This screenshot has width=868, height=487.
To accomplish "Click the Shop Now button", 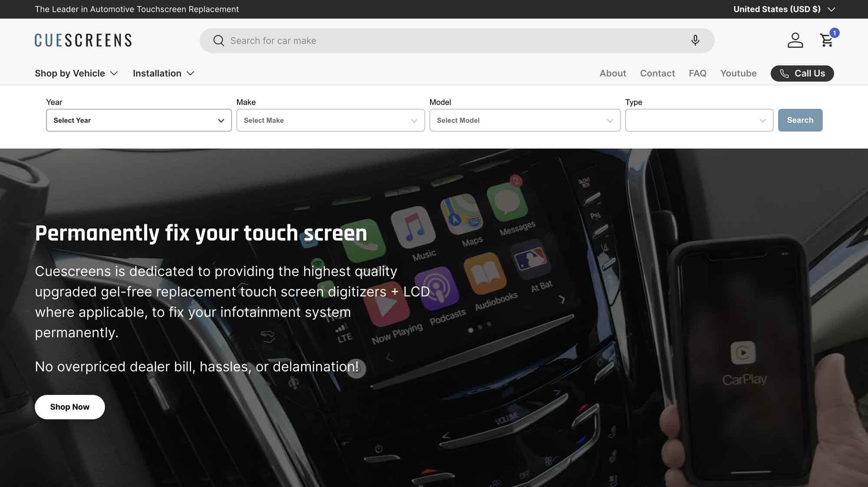I will (x=70, y=407).
